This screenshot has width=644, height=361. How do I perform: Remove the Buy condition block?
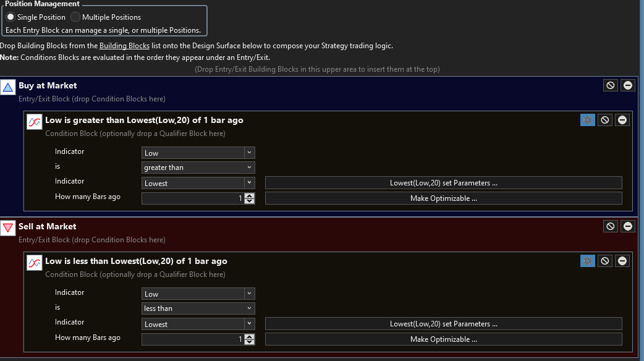[622, 120]
